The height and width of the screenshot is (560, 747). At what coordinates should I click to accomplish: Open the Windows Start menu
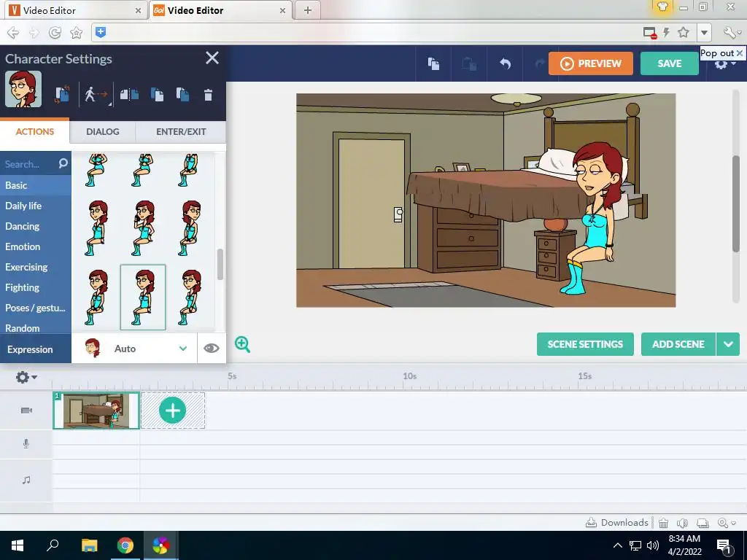pos(18,545)
